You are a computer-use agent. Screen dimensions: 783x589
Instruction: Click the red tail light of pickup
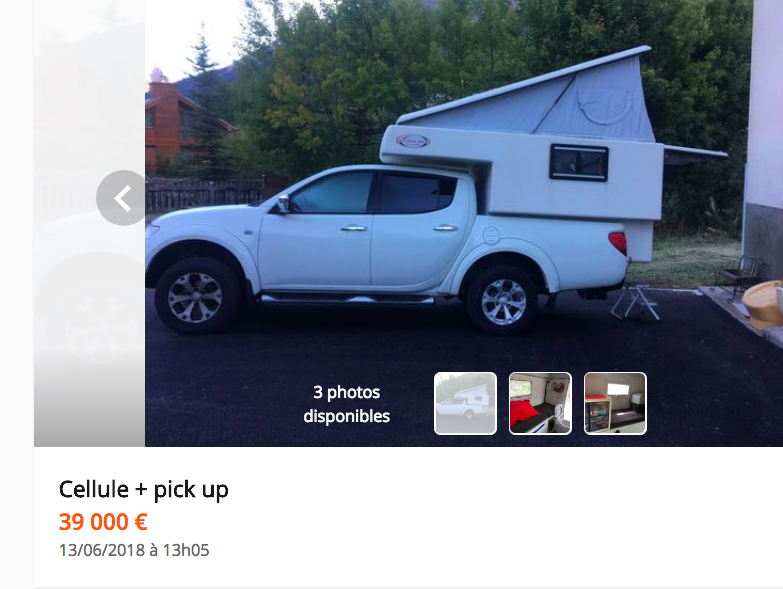click(618, 243)
